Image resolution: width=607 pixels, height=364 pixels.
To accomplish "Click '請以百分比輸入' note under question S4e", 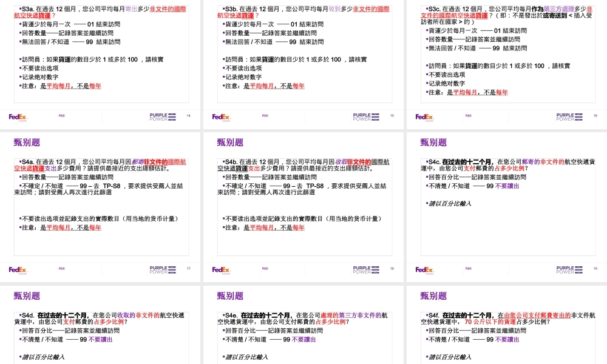I will [x=245, y=357].
